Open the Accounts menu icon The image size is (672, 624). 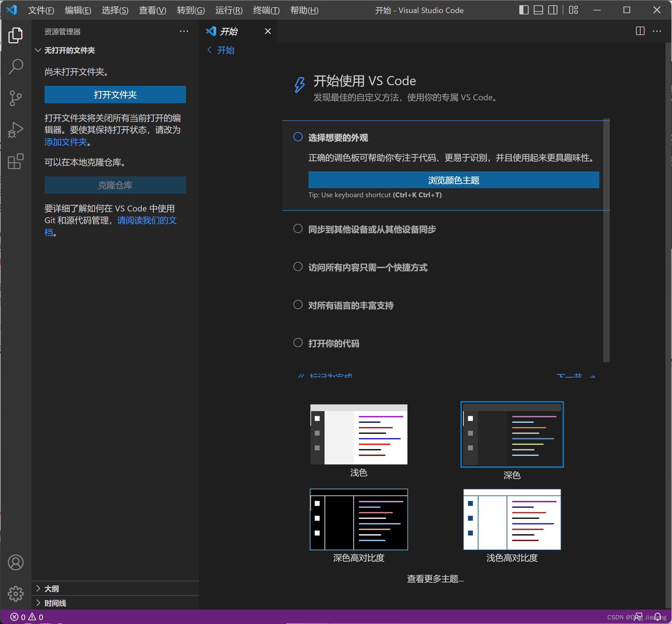[x=15, y=562]
